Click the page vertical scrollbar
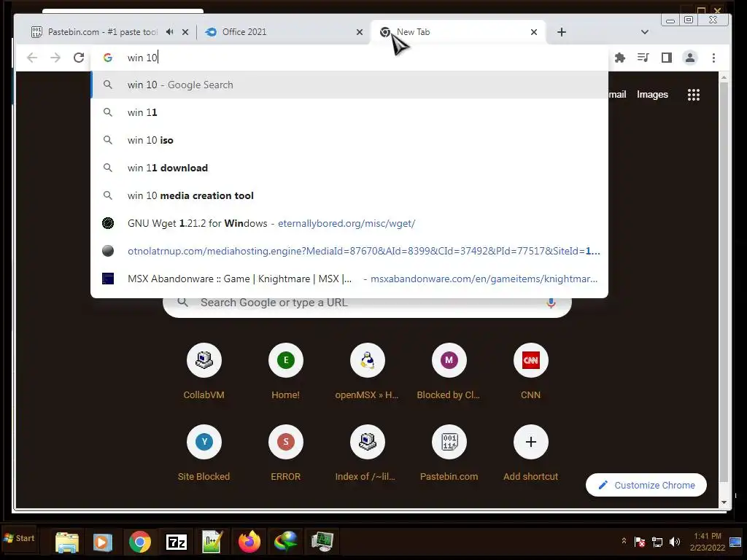Image resolution: width=747 pixels, height=560 pixels. click(724, 281)
